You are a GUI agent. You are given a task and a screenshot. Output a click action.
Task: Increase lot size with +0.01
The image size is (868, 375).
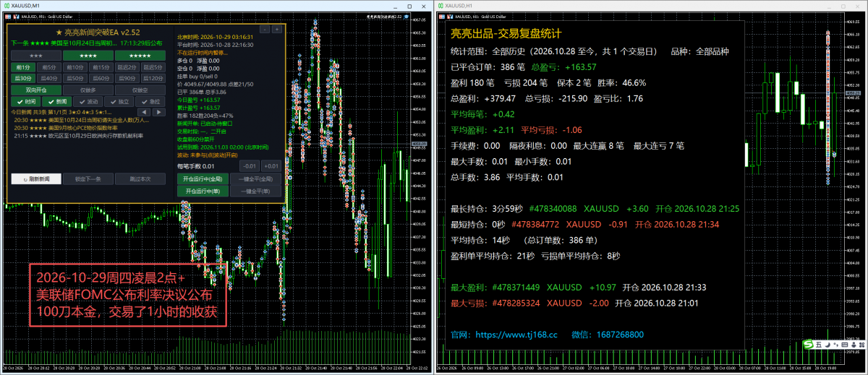271,166
